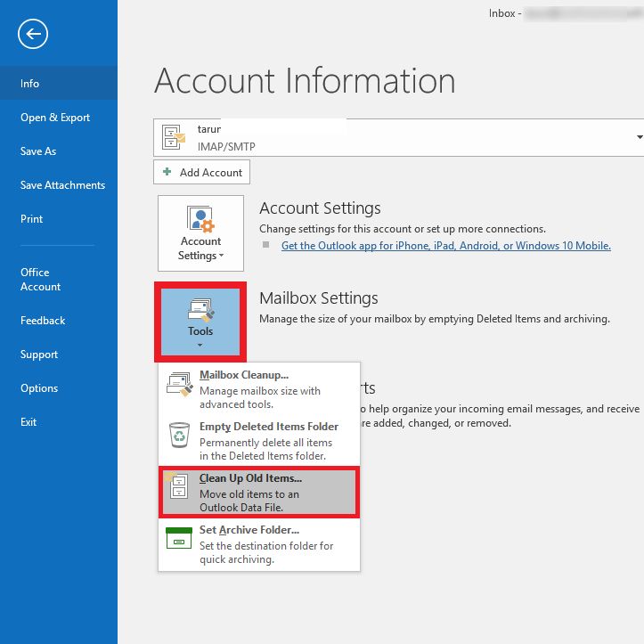This screenshot has height=644, width=644.
Task: Click the mailbox icon beside tarur account
Action: (x=174, y=137)
